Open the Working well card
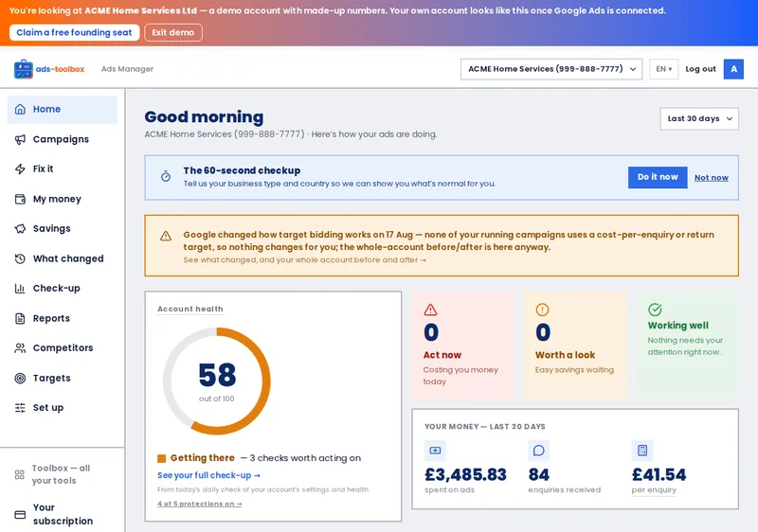 688,345
